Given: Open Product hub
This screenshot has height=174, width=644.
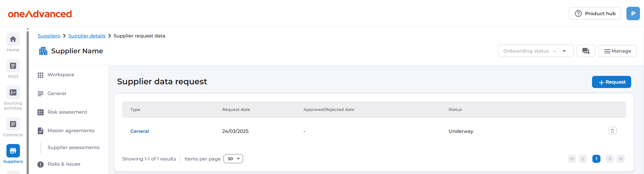Looking at the screenshot, I should coord(595,13).
